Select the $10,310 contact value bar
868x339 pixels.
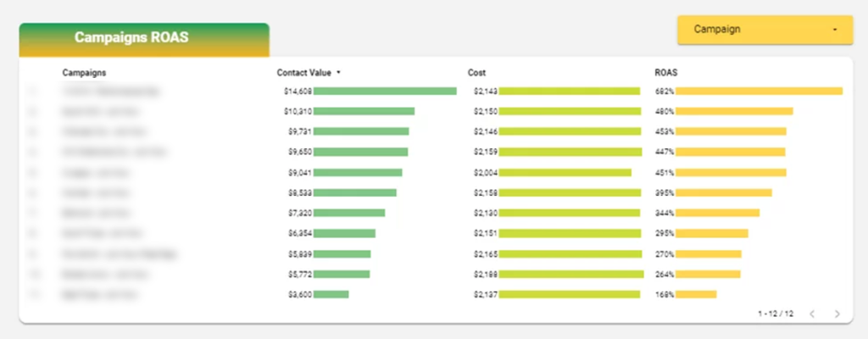(x=364, y=111)
